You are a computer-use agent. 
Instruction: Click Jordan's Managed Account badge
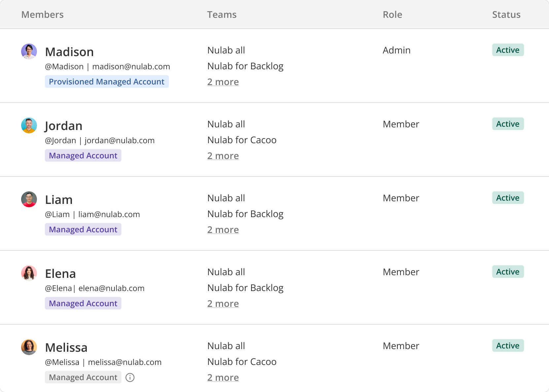(83, 156)
